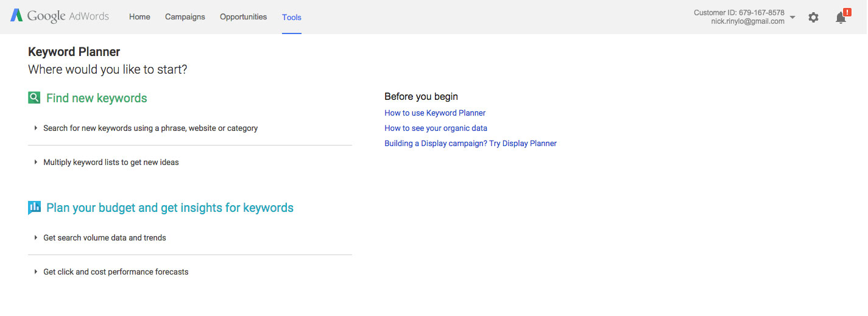
Task: Click Get search volume data and trends text
Action: (105, 237)
